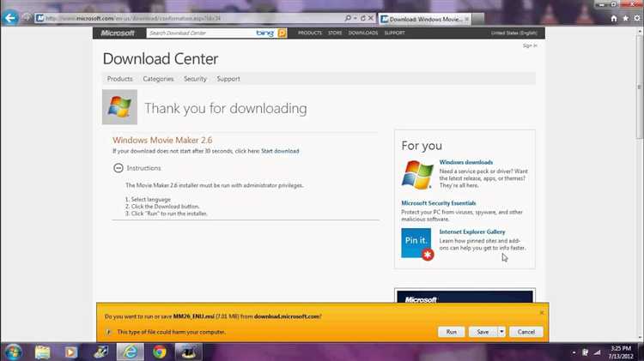Click the Start download link

280,151
